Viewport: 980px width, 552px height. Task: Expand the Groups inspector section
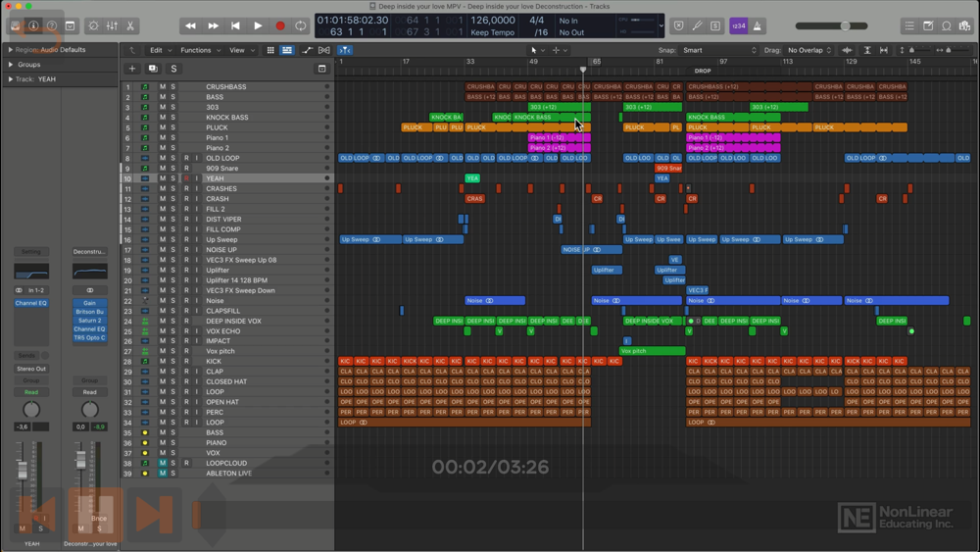11,65
